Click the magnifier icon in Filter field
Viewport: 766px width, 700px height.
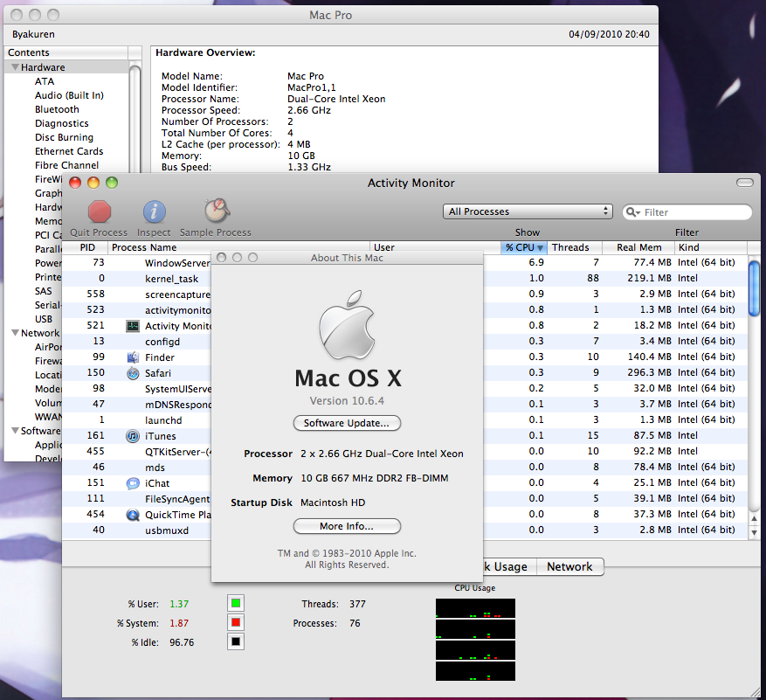[632, 212]
